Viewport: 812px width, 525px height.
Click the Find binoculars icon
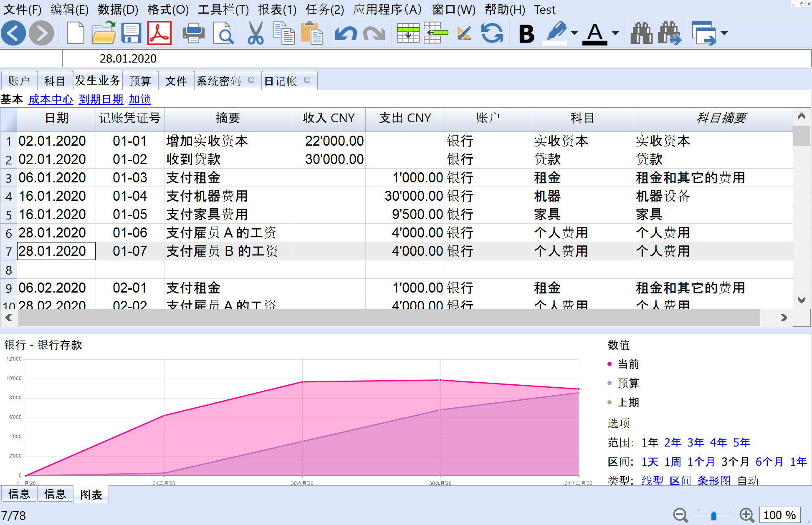[641, 33]
